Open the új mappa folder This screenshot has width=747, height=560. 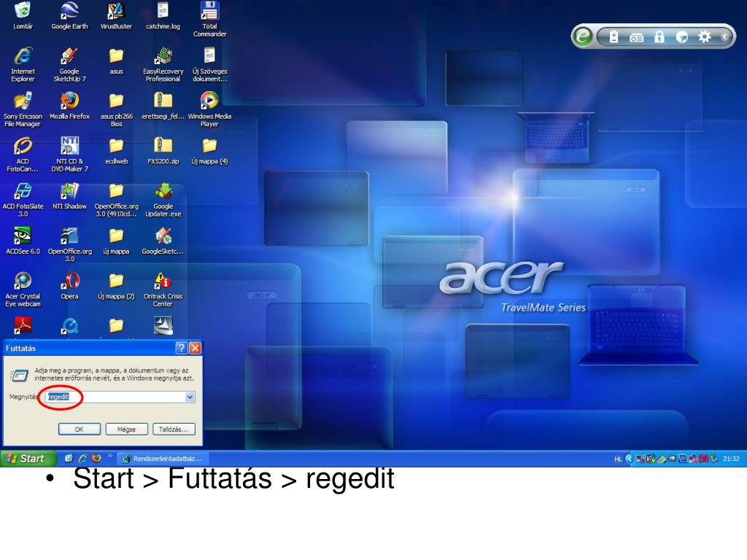[x=116, y=241]
